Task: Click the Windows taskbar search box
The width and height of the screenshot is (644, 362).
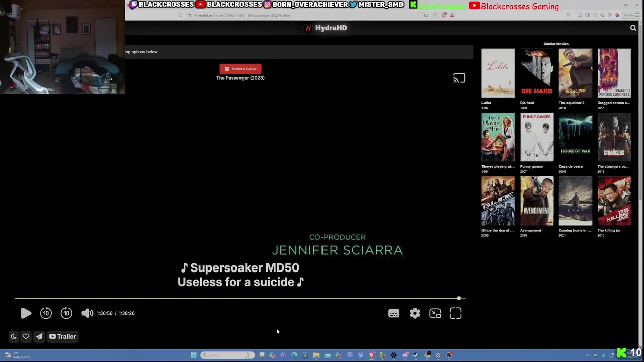Action: click(227, 355)
